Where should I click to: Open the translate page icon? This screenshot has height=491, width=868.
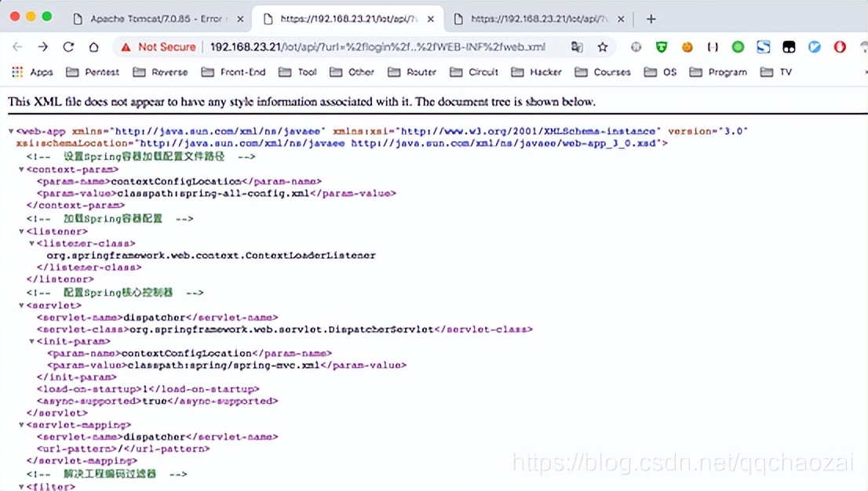click(x=577, y=47)
